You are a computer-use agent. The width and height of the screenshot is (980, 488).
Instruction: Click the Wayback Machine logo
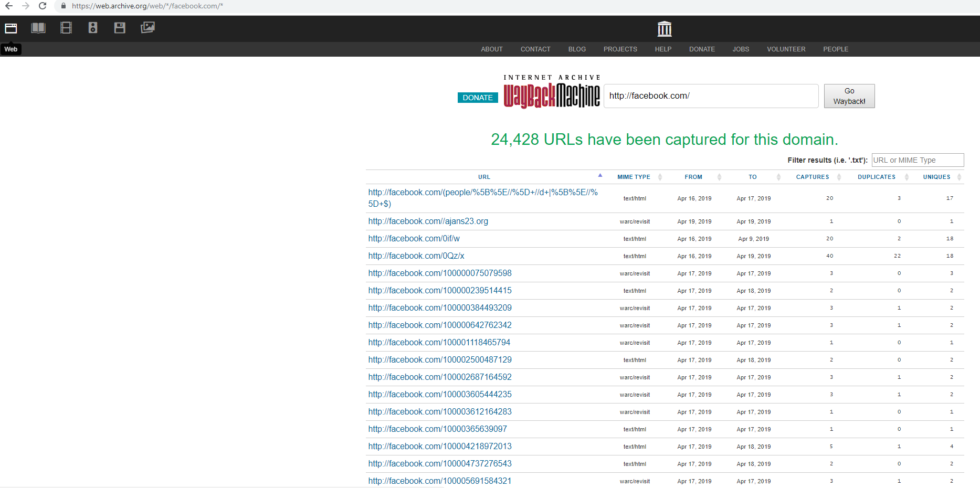coord(552,93)
